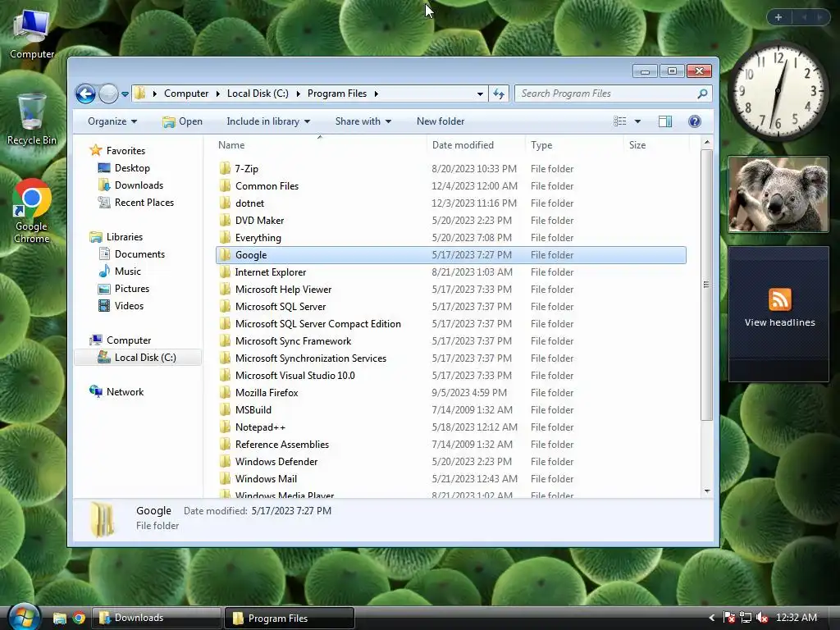Click Open in the toolbar

pyautogui.click(x=183, y=121)
